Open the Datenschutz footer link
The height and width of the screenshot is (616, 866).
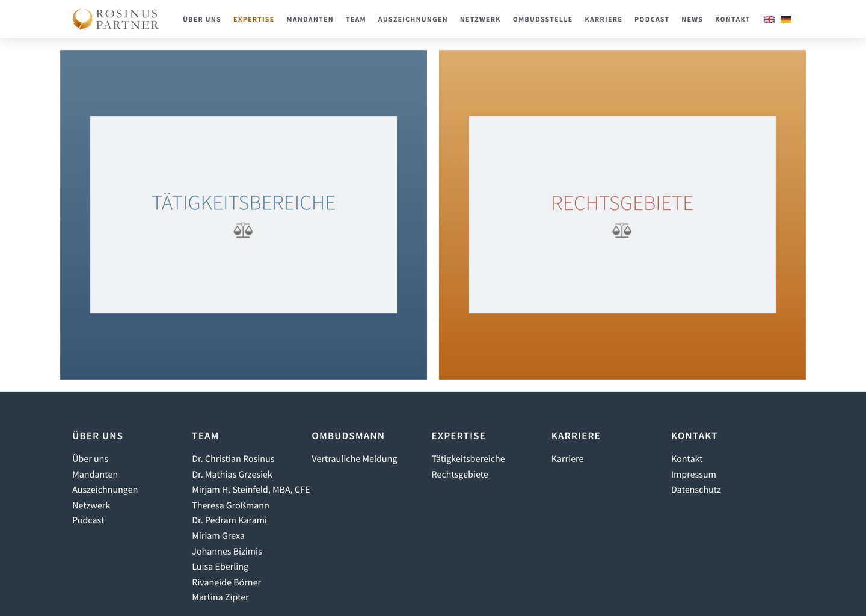click(x=696, y=490)
